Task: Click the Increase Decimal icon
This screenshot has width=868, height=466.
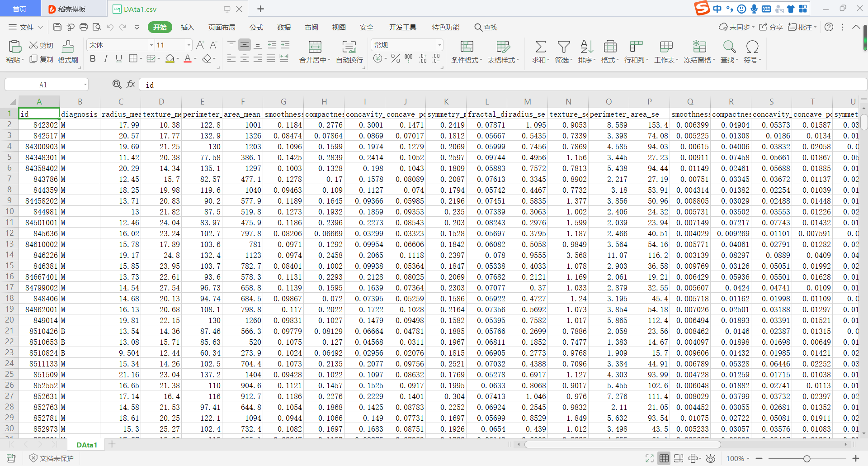Action: pos(423,59)
